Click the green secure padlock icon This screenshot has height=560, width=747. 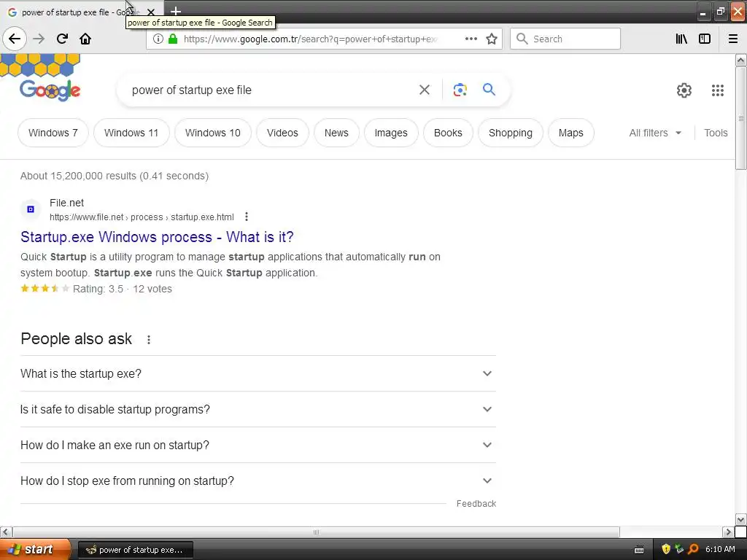[x=173, y=39]
